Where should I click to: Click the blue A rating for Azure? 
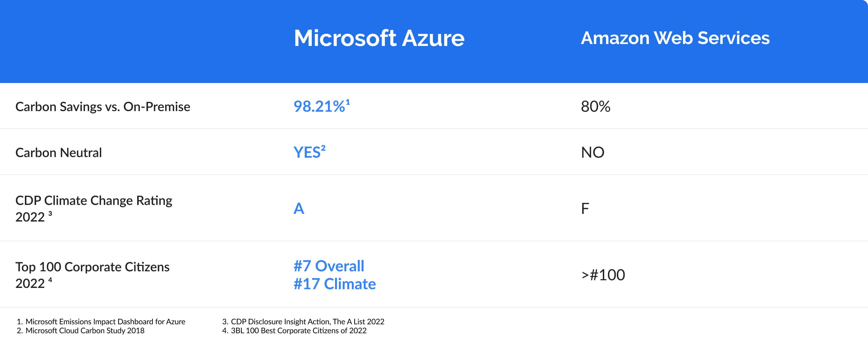299,208
